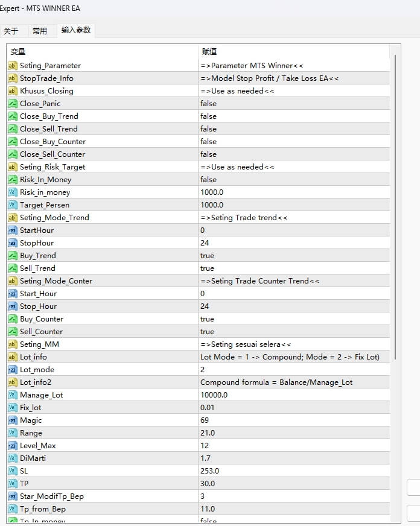Switch to the 常用 tab

click(40, 31)
